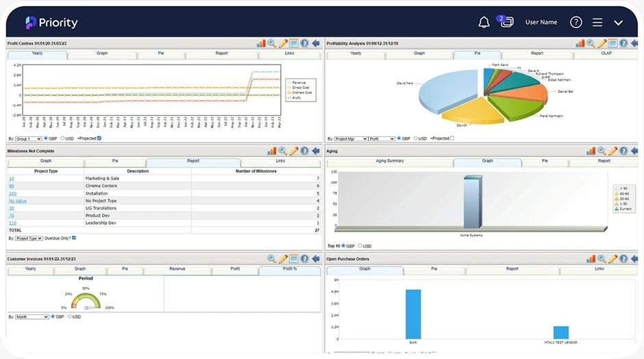
Task: Open the hamburger menu in top bar
Action: [597, 22]
